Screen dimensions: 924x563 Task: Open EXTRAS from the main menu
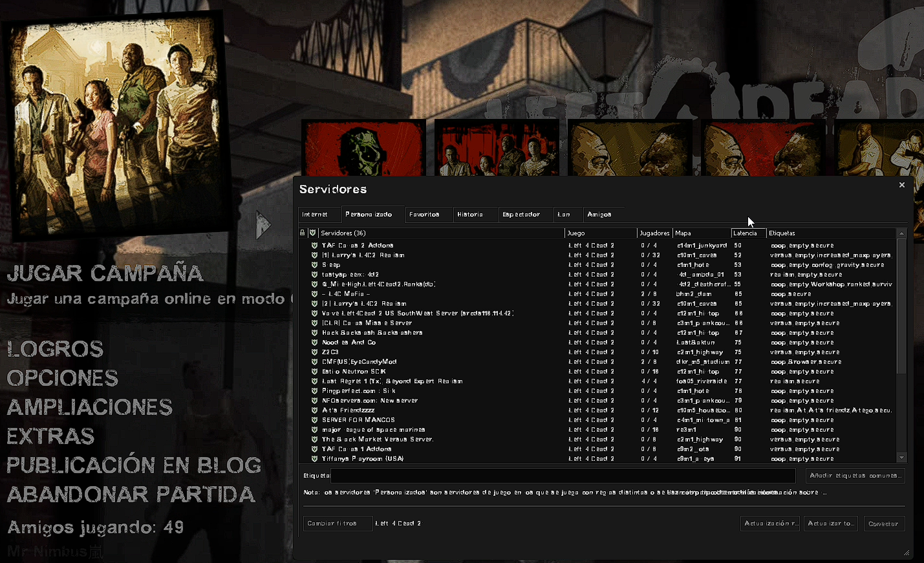click(50, 436)
